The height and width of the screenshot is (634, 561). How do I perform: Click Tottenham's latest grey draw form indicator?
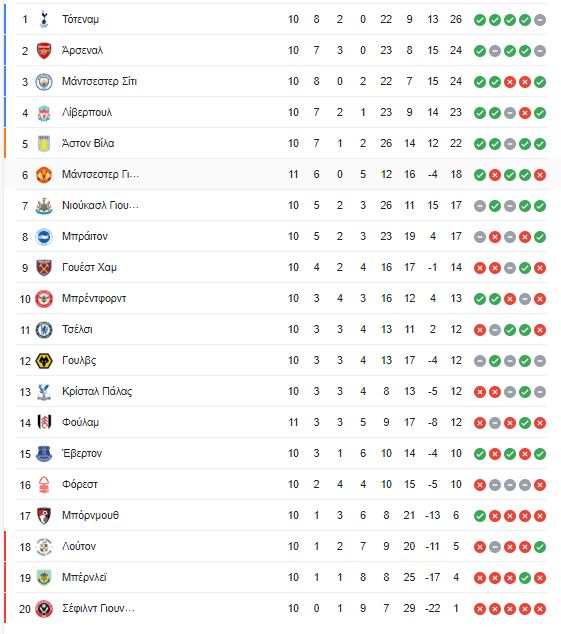pyautogui.click(x=540, y=20)
